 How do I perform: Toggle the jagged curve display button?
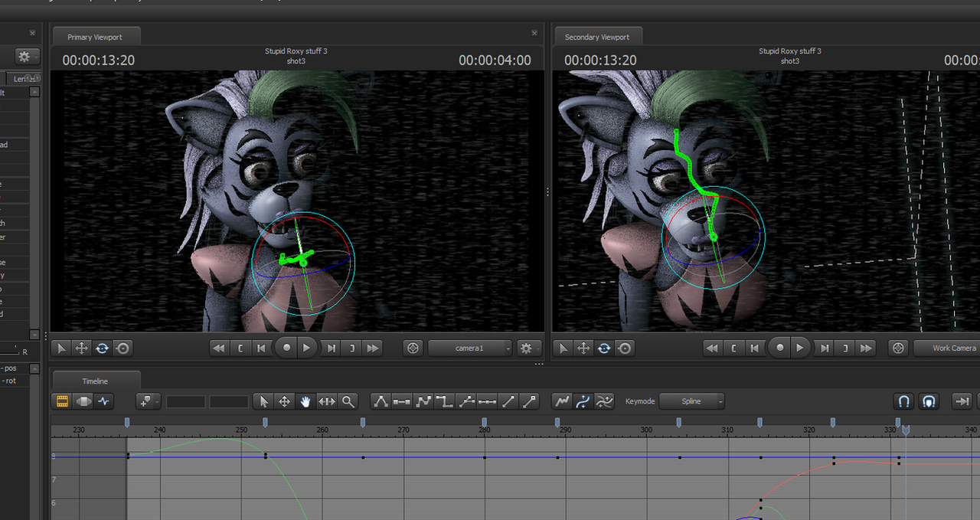pyautogui.click(x=563, y=401)
